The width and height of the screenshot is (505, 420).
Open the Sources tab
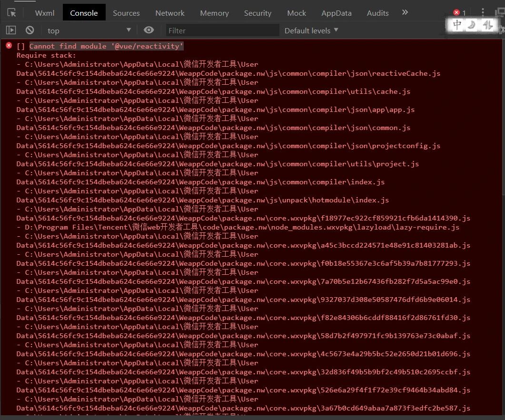pos(126,13)
